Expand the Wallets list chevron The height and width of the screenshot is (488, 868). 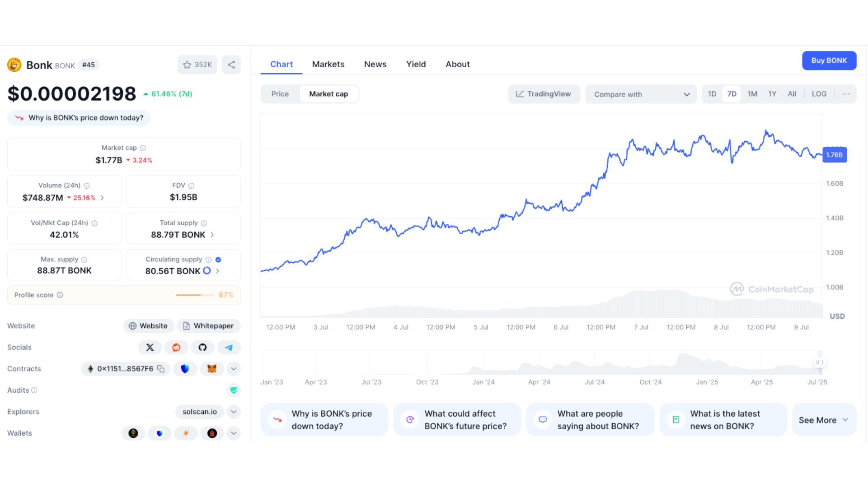pos(234,433)
